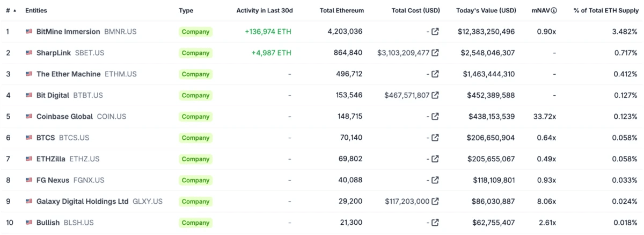Sort by the # rank column arrow

click(x=14, y=10)
